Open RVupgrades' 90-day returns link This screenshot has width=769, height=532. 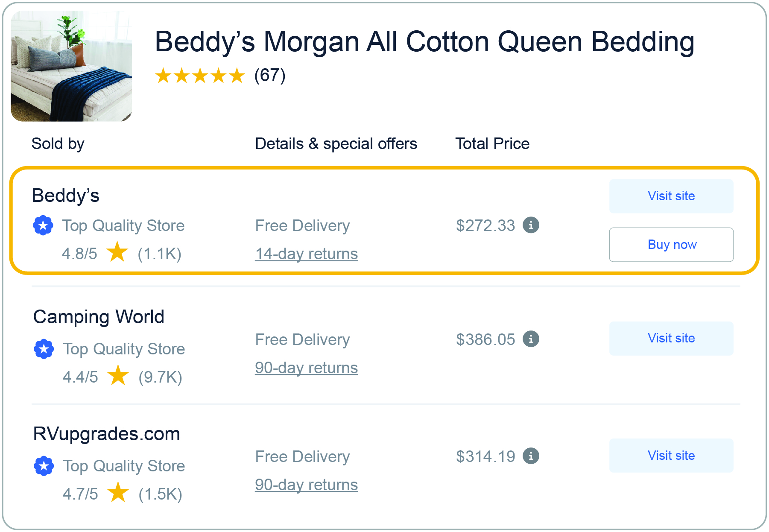pos(306,485)
